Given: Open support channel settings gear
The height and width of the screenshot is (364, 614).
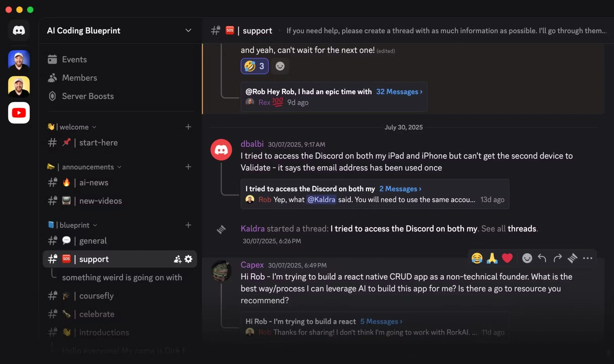Looking at the screenshot, I should coord(188,259).
